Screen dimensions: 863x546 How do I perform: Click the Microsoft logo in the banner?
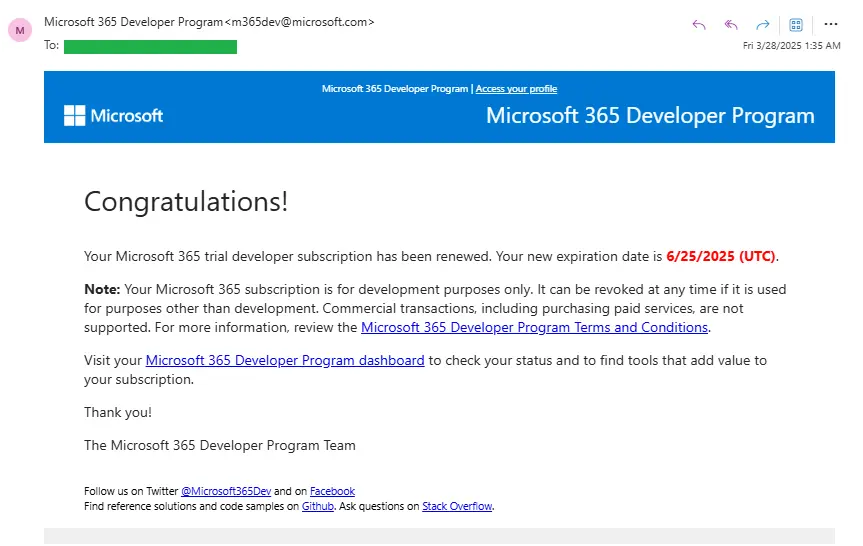(113, 116)
